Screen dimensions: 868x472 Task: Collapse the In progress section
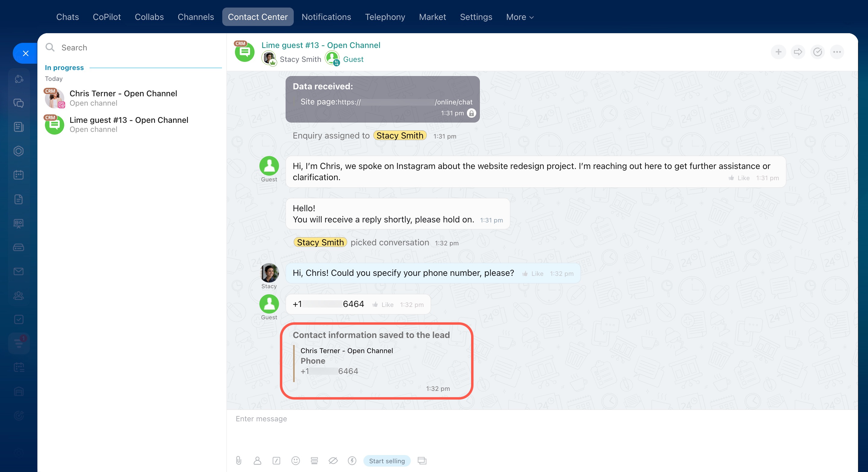pyautogui.click(x=64, y=67)
